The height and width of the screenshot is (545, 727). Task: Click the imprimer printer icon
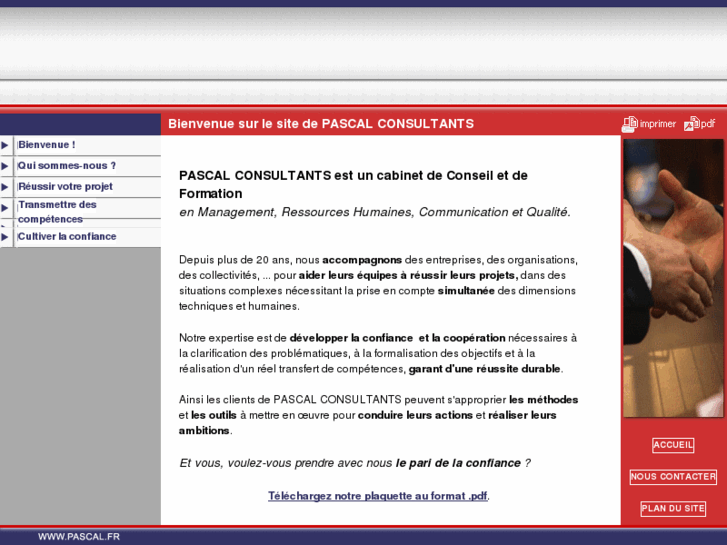[630, 124]
